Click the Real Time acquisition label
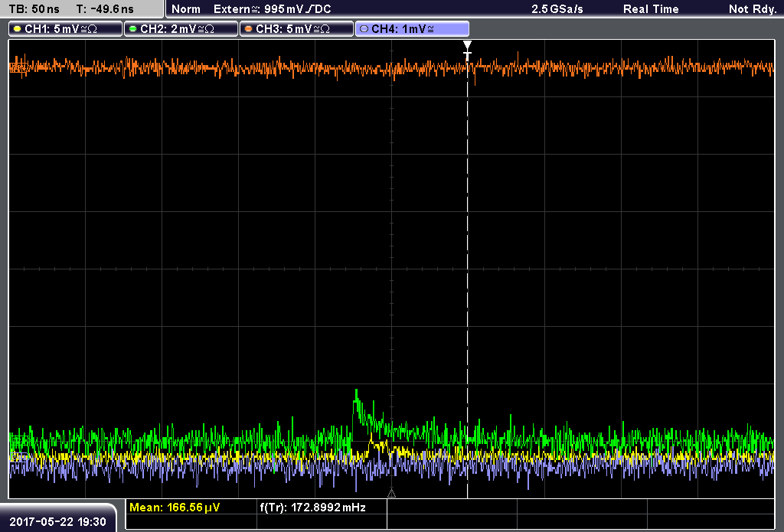The height and width of the screenshot is (532, 784). click(651, 9)
